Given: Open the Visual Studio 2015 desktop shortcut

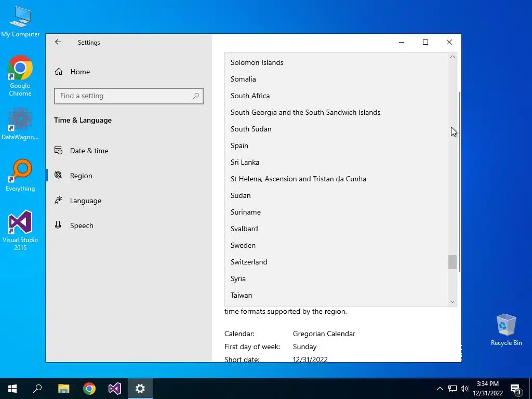Looking at the screenshot, I should 20,231.
